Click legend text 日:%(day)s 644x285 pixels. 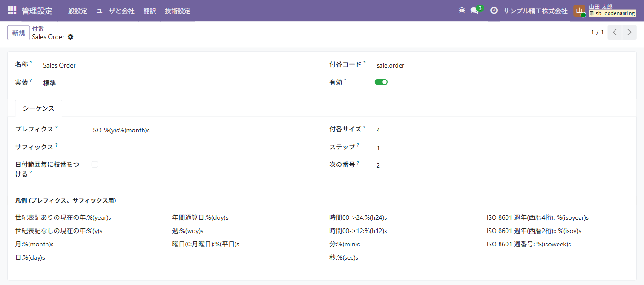click(x=30, y=257)
